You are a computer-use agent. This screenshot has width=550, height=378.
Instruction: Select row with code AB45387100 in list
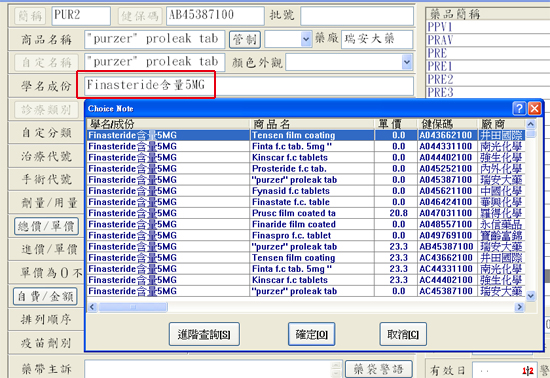[306, 247]
